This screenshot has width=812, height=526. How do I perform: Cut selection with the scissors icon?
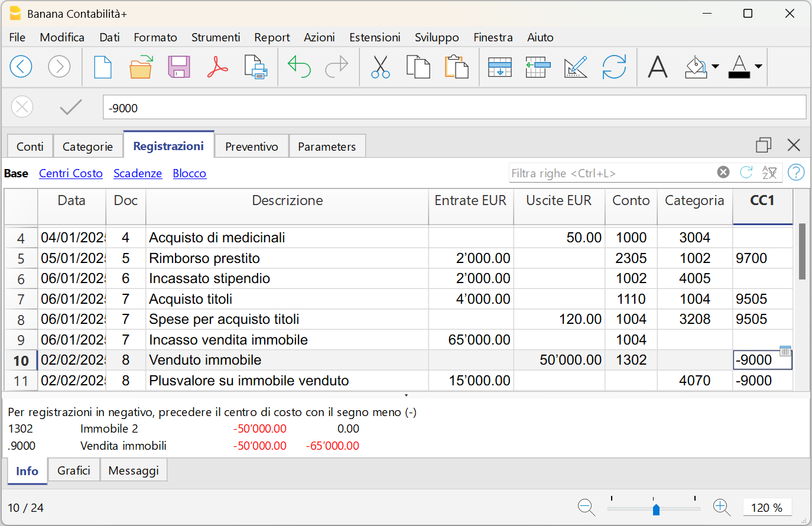(x=381, y=67)
